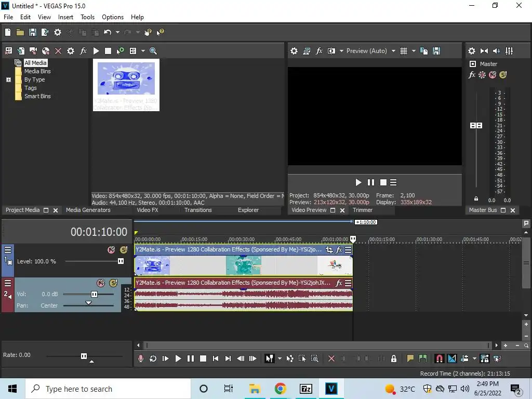Viewport: 532px width, 399px height.
Task: Open Media FX in Project Media toolbar
Action: pyautogui.click(x=83, y=51)
